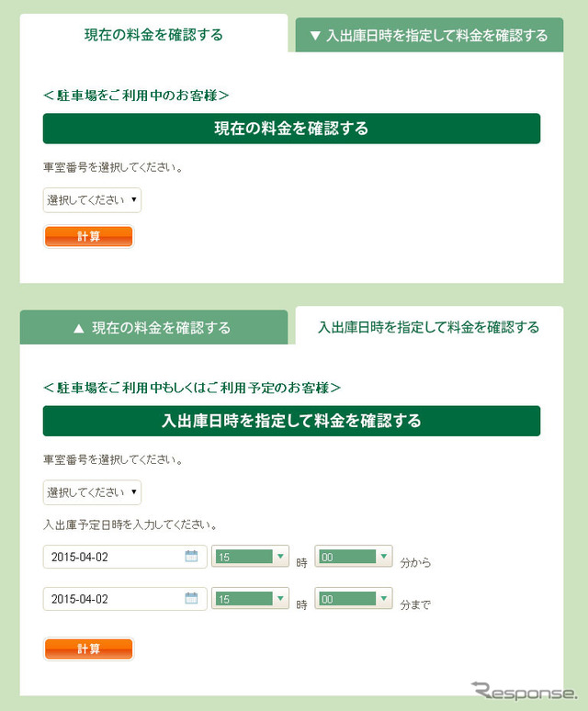Open the lower panel's 車室番号 選択してください dropdown
The width and height of the screenshot is (588, 711).
pyautogui.click(x=92, y=492)
